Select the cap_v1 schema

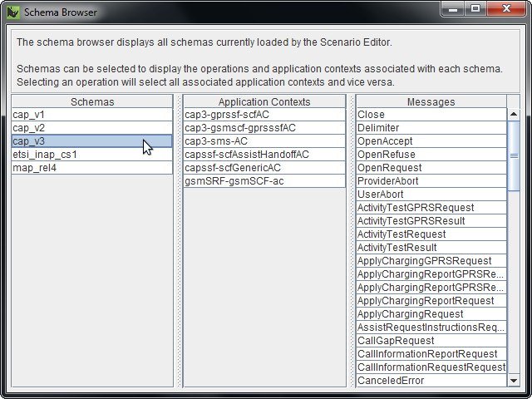coord(92,115)
